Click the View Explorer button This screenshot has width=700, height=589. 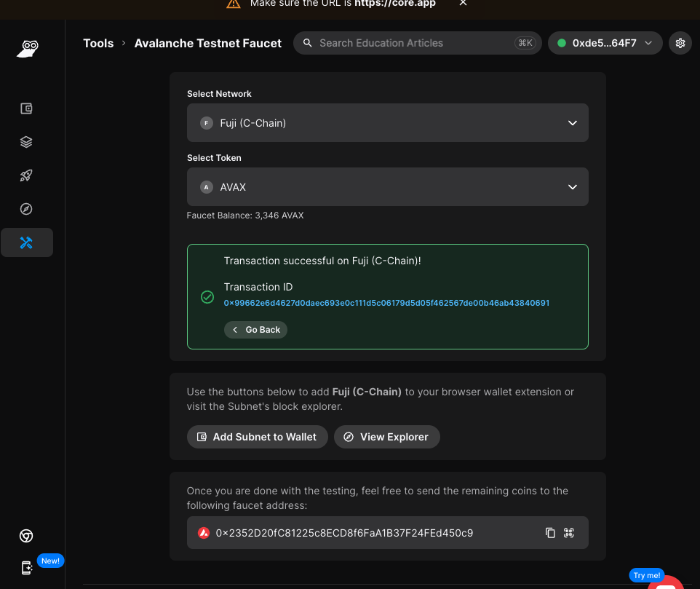(x=386, y=437)
